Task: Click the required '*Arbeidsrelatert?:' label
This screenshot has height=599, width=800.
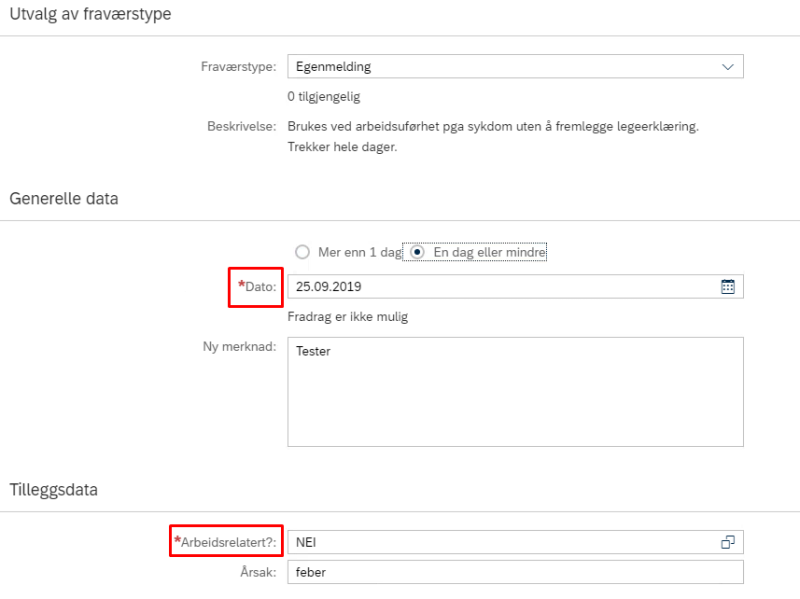Action: tap(225, 542)
